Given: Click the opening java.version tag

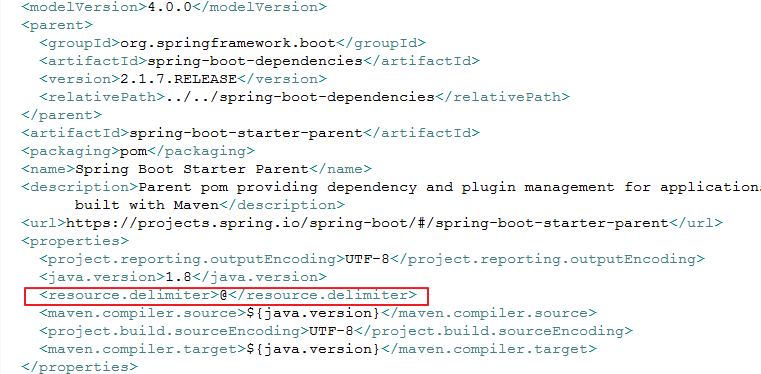Looking at the screenshot, I should point(102,276).
